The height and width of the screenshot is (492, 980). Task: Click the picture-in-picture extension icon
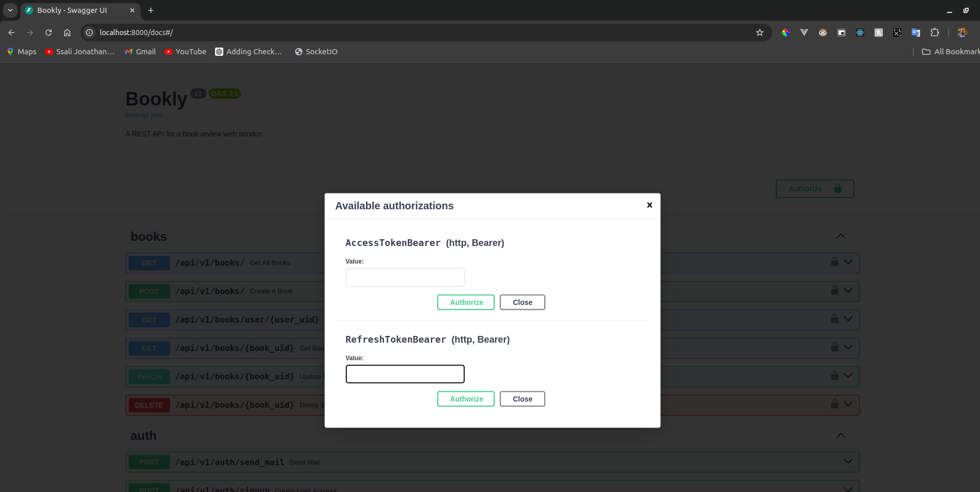tap(841, 32)
